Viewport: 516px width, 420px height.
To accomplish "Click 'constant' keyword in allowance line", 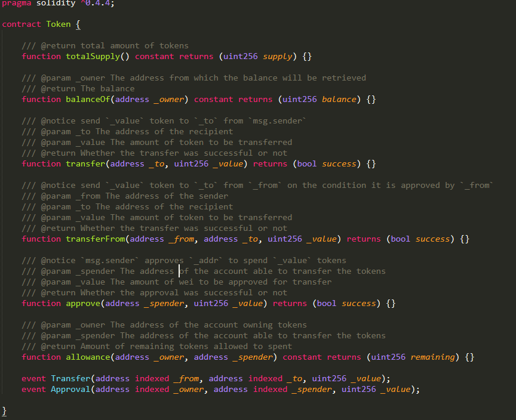I will [302, 357].
